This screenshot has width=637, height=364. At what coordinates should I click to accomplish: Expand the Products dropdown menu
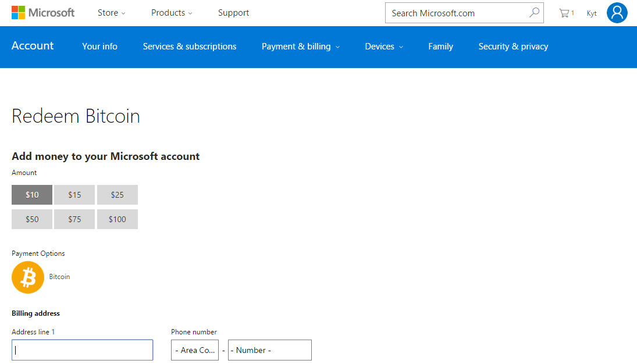[172, 13]
